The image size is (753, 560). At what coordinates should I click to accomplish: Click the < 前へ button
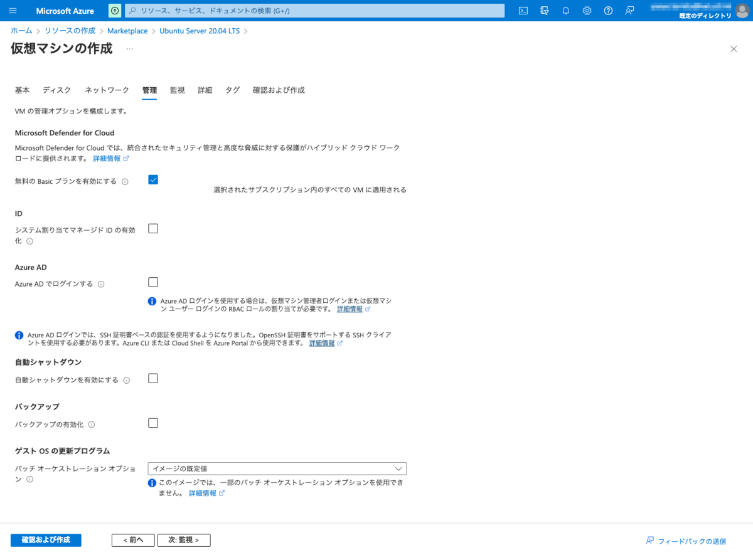point(133,540)
